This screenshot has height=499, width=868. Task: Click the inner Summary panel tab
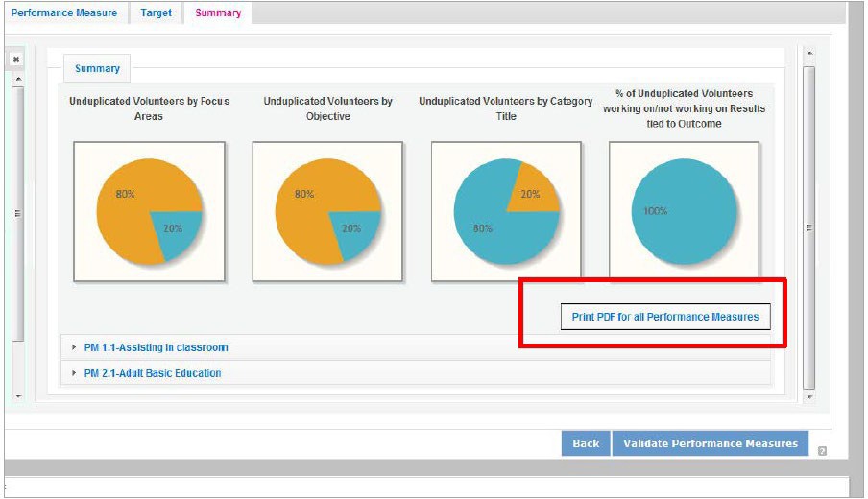click(x=97, y=68)
